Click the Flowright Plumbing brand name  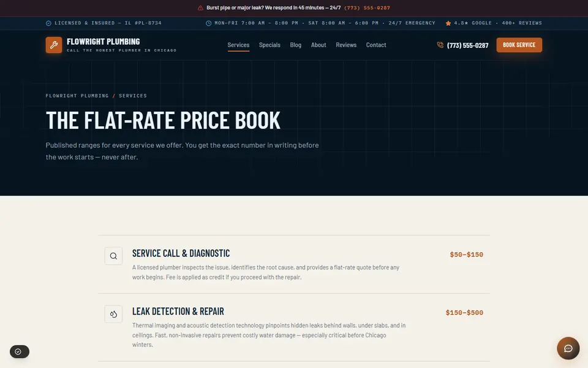pyautogui.click(x=103, y=42)
